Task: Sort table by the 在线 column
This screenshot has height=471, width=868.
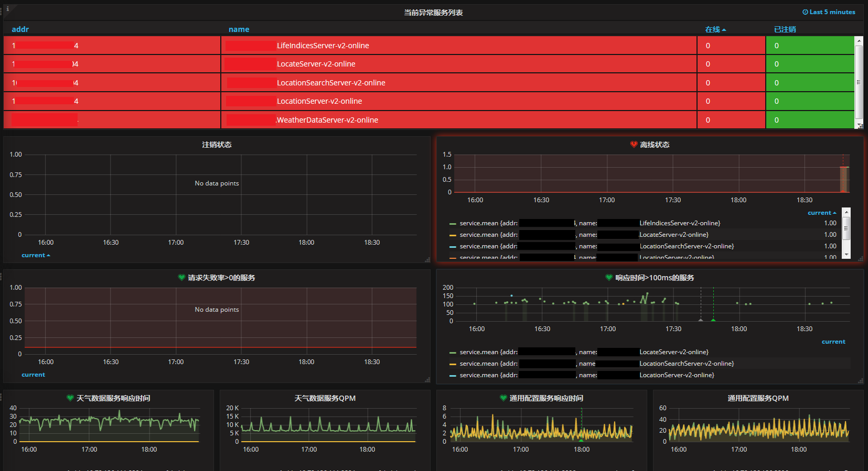Action: (x=715, y=29)
